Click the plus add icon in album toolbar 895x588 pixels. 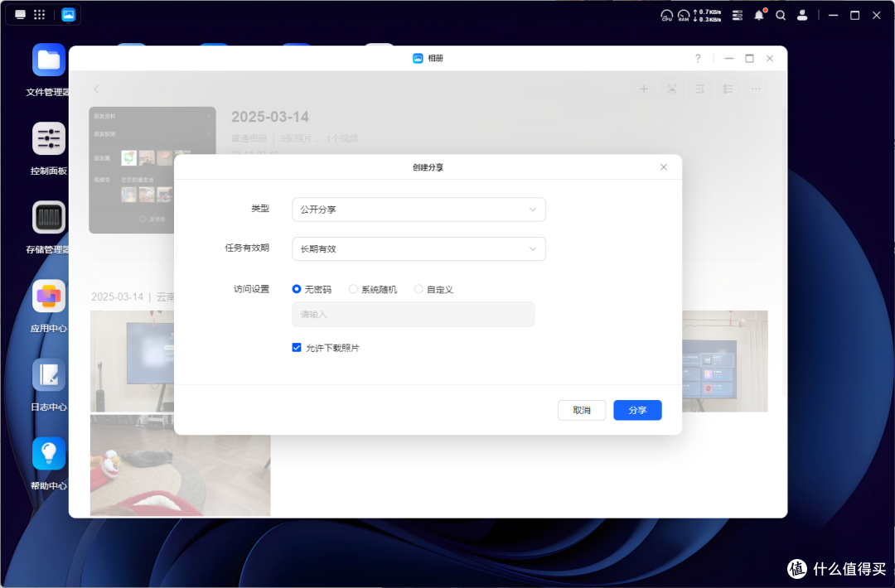pos(644,89)
